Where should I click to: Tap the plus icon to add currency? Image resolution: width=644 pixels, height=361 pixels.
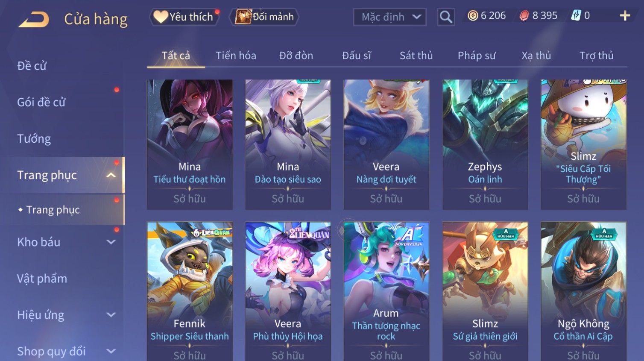pyautogui.click(x=625, y=16)
